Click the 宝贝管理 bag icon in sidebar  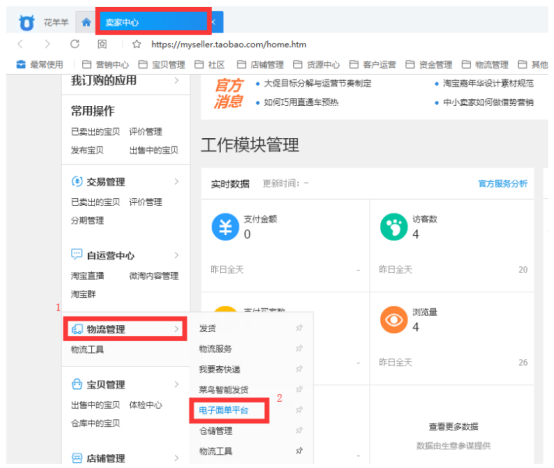coord(77,384)
